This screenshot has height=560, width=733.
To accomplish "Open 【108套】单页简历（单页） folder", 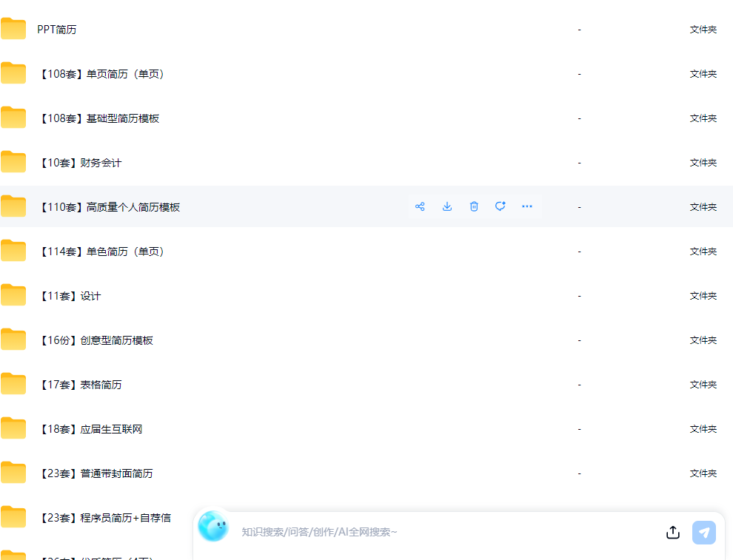I will 101,74.
